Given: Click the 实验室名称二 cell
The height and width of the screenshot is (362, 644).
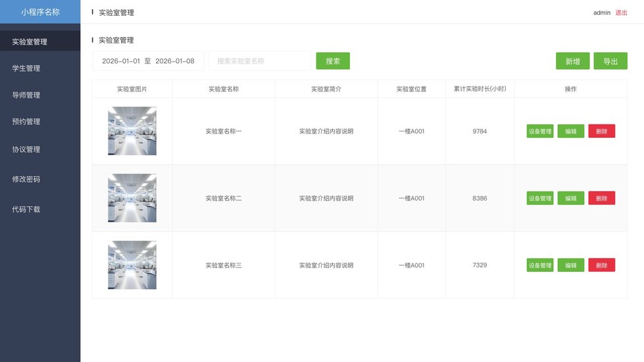Looking at the screenshot, I should point(224,198).
